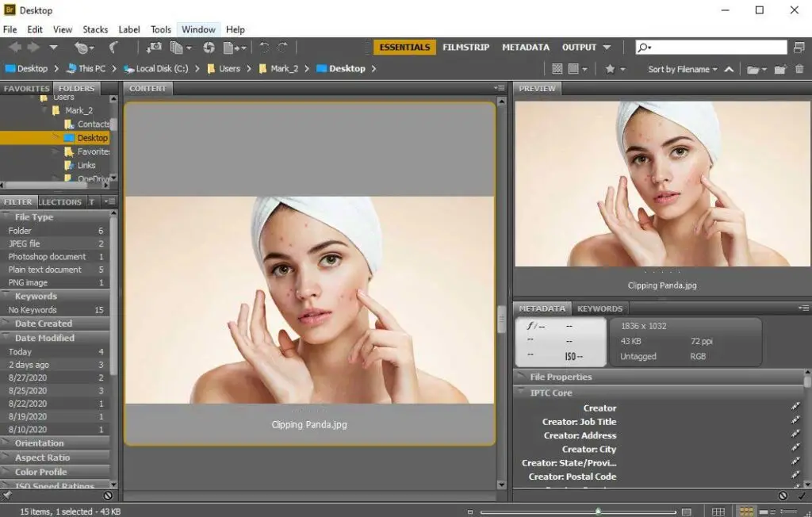Open the Refine stacked-pages menu
This screenshot has width=812, height=517.
(x=181, y=48)
